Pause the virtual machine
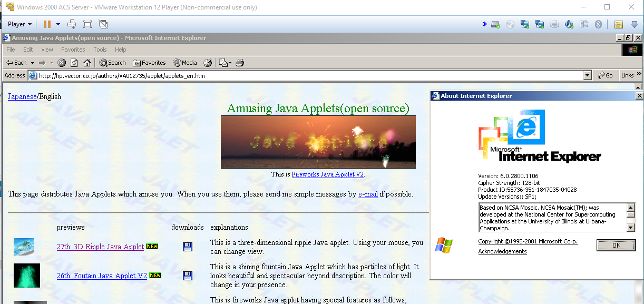Image resolution: width=644 pixels, height=304 pixels. coord(47,24)
